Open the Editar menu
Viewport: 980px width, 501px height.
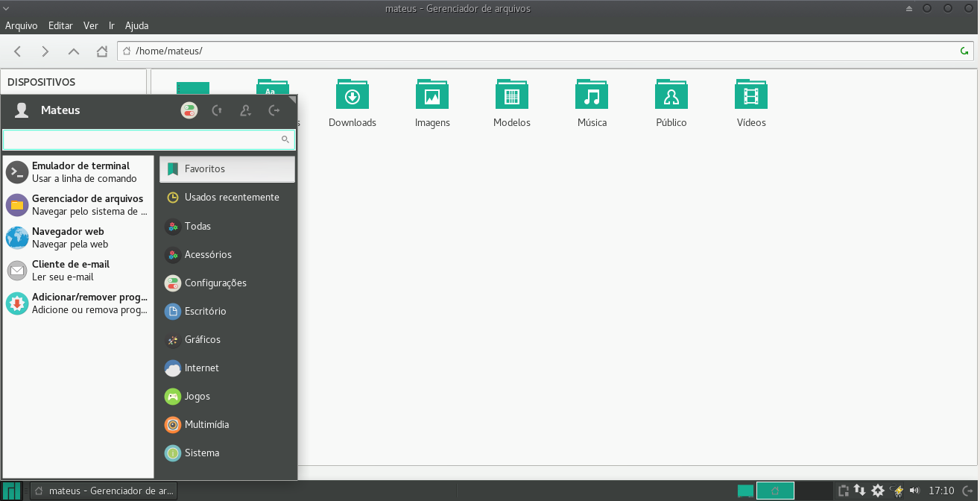(60, 25)
